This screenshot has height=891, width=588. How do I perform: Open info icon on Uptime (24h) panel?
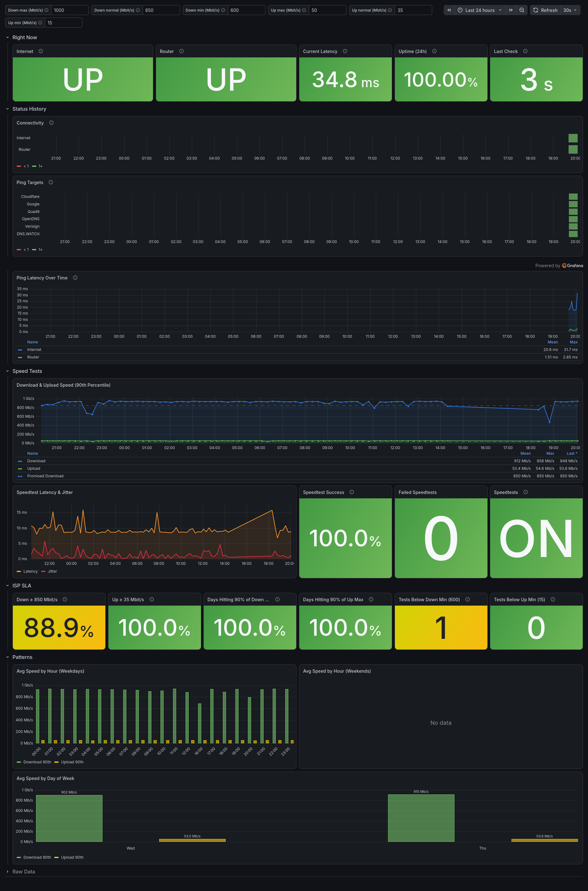[434, 51]
